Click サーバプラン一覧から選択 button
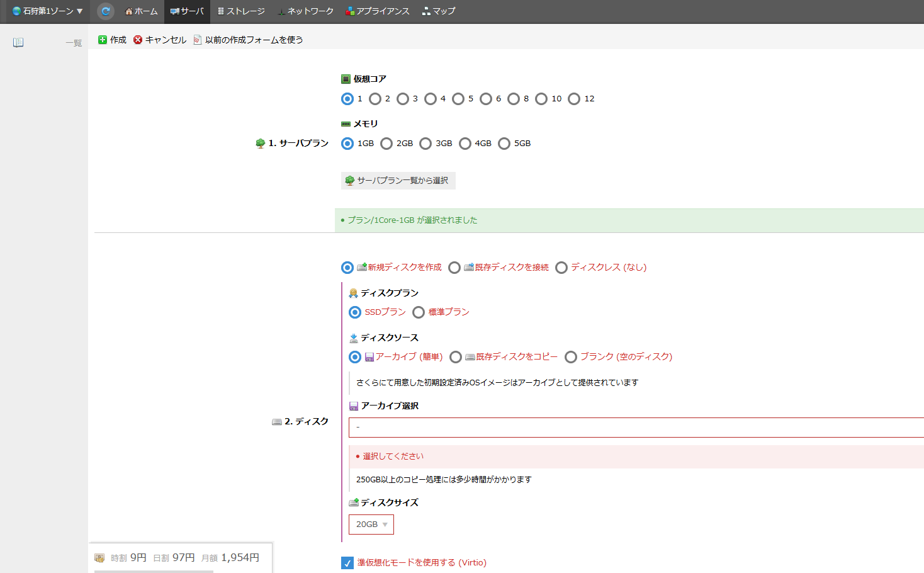This screenshot has width=924, height=573. click(398, 181)
